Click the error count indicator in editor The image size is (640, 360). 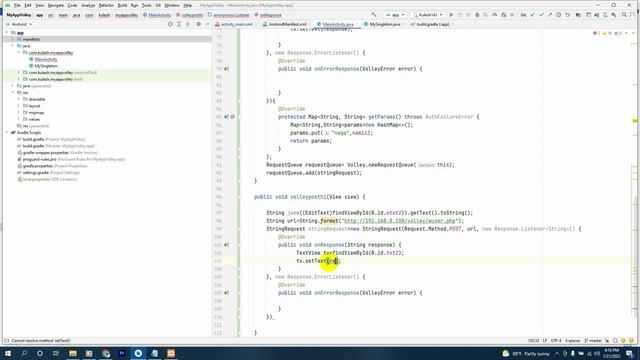coord(596,33)
